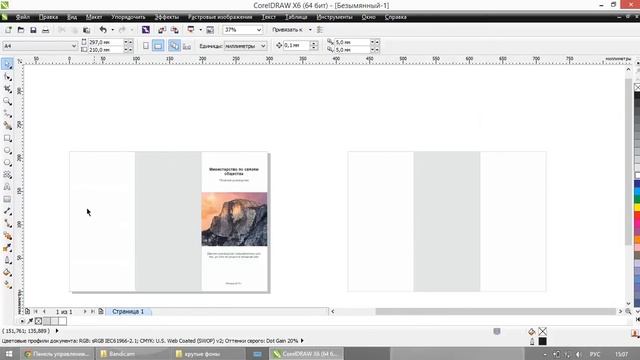This screenshot has width=640, height=360.
Task: Open the 37% zoom level dropdown
Action: click(x=259, y=30)
